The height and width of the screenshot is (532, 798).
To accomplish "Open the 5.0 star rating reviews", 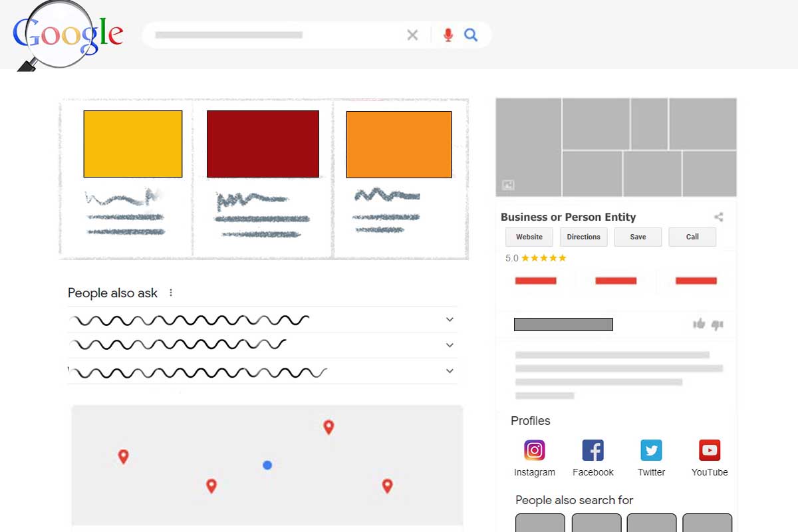I will (536, 258).
